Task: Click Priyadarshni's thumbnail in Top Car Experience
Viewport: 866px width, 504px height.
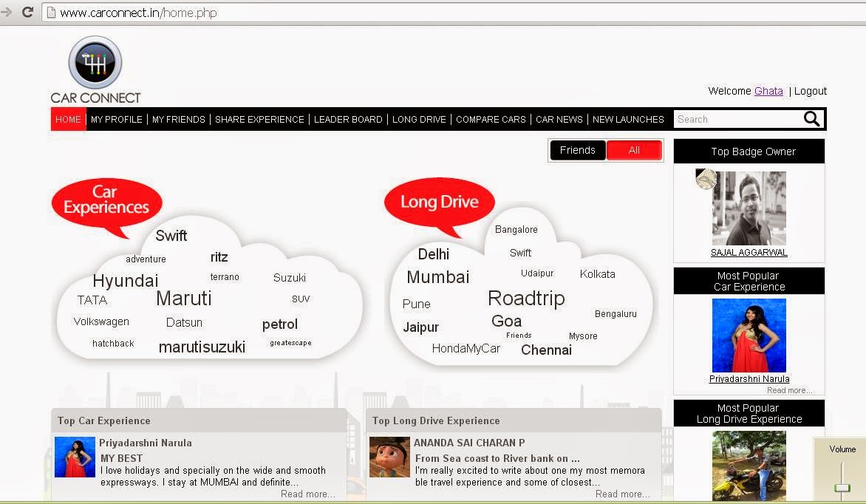Action: tap(75, 457)
